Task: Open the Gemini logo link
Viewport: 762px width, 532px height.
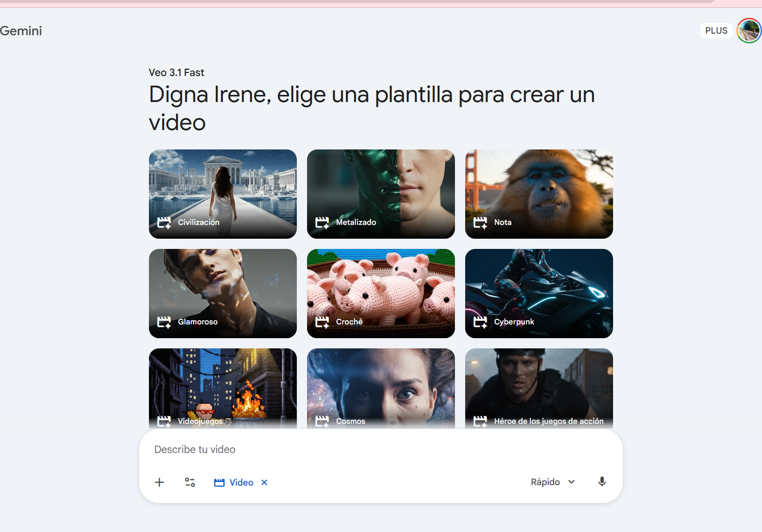Action: click(21, 31)
